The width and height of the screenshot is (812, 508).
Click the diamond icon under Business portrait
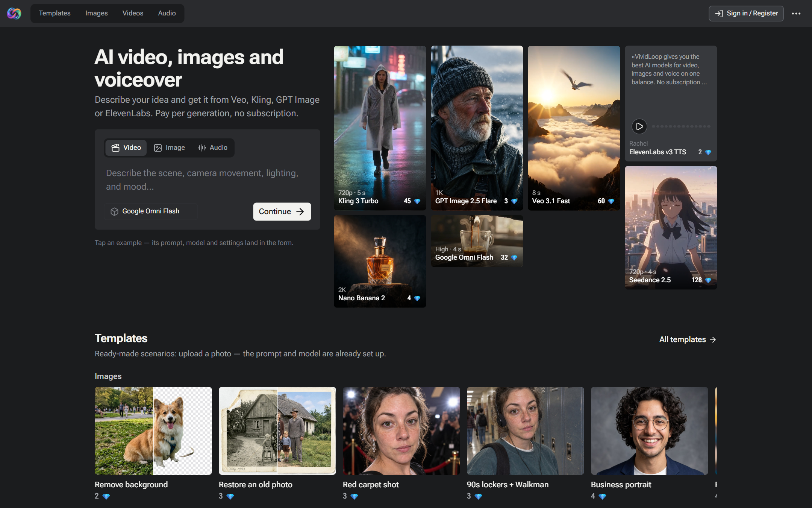(602, 496)
